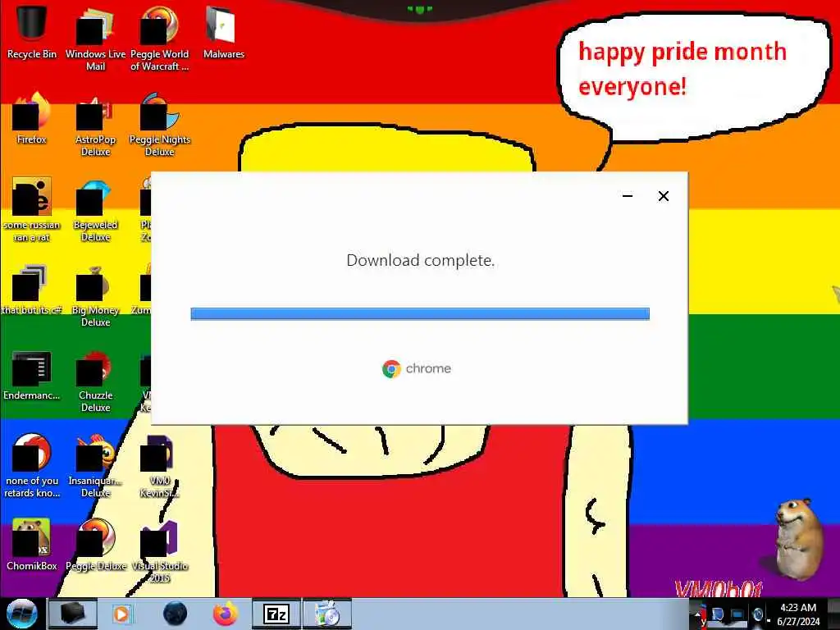Viewport: 840px width, 630px height.
Task: Open Visual Studio 2015 desktop icon
Action: pos(160,550)
